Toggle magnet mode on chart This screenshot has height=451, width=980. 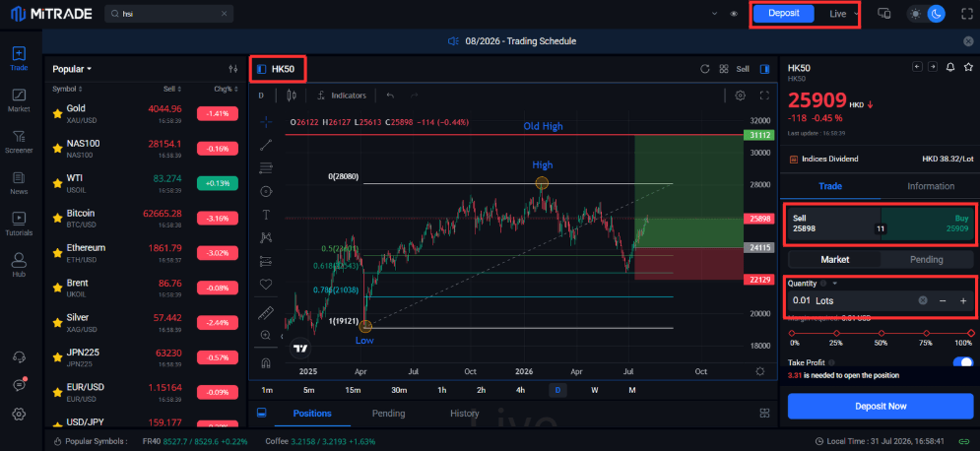pos(266,363)
